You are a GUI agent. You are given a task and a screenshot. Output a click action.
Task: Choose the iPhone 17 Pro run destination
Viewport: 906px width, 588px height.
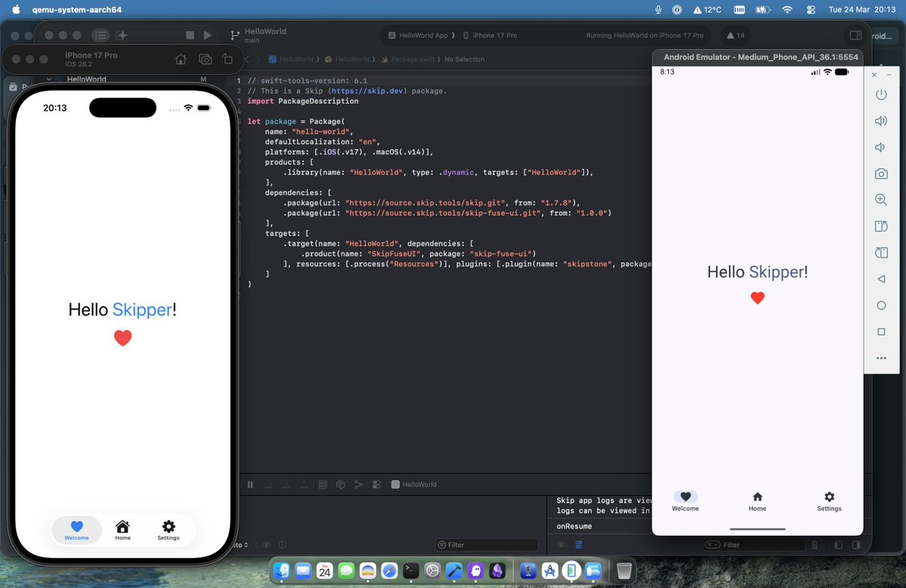click(489, 35)
